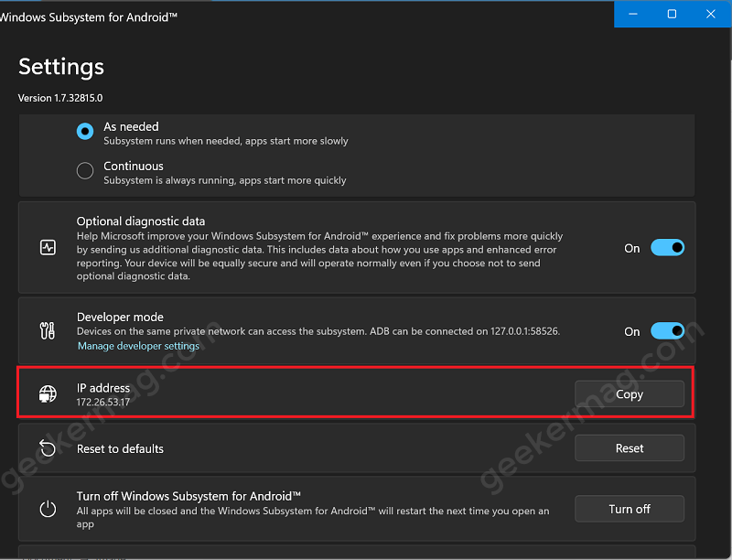732x560 pixels.
Task: Click the IP value 172.26.53.17
Action: point(103,403)
